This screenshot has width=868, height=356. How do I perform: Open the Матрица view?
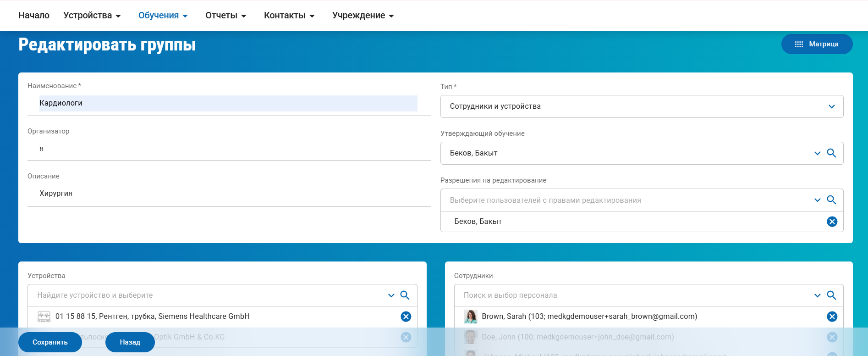coord(817,44)
